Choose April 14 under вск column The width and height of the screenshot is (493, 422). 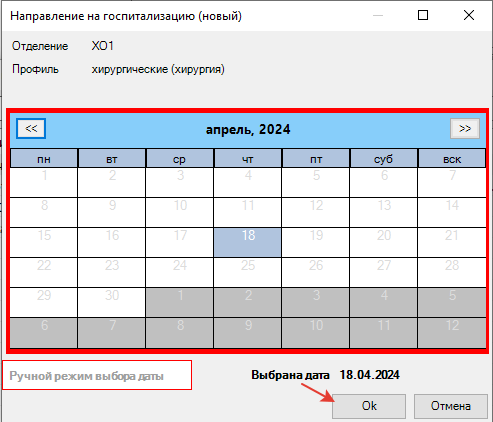[452, 212]
